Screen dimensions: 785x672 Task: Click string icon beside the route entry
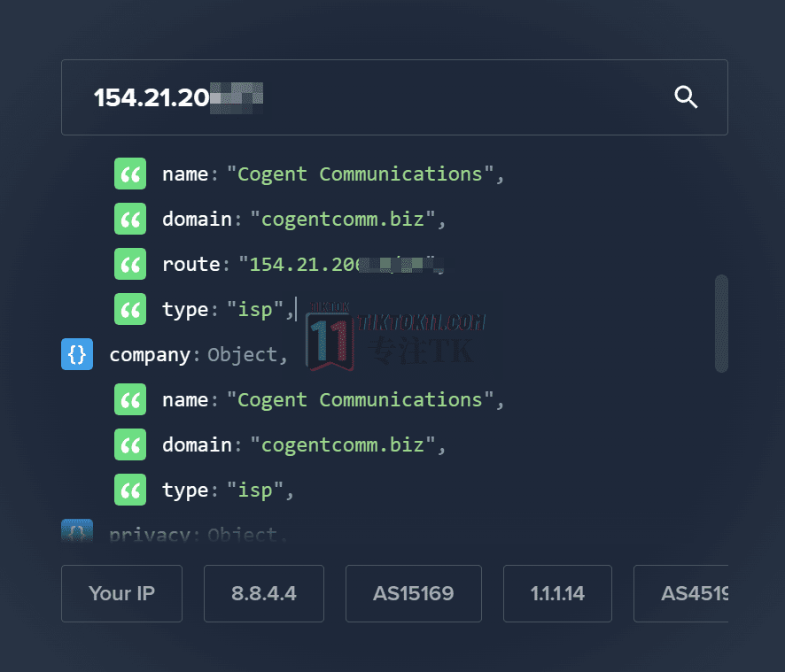click(x=130, y=264)
